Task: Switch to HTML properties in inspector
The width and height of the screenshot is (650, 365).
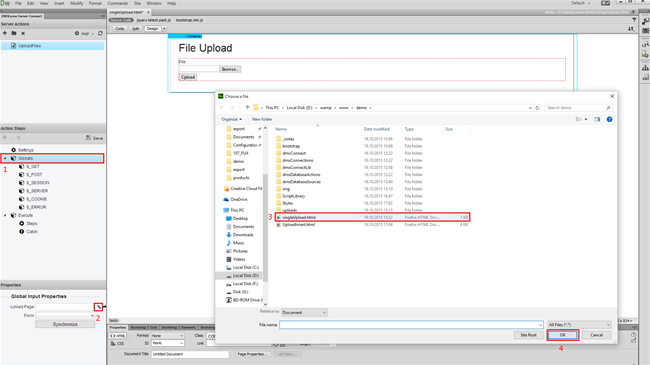Action: point(118,336)
